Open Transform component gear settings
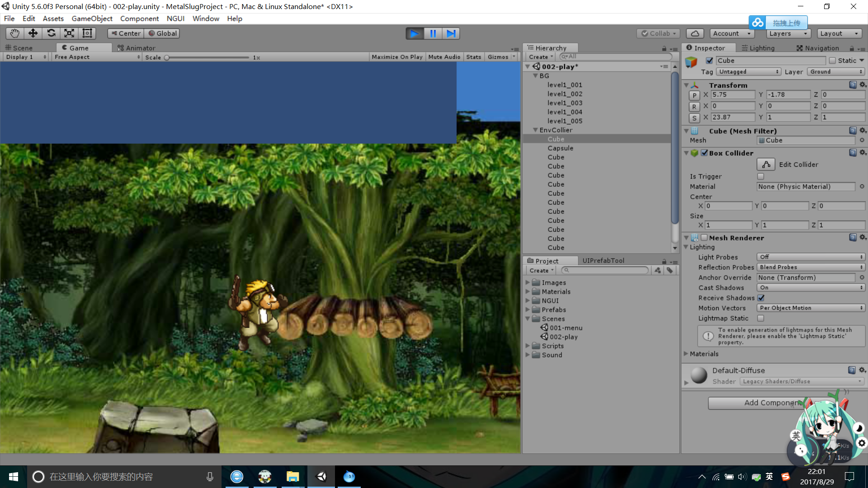The height and width of the screenshot is (488, 868). (x=863, y=85)
